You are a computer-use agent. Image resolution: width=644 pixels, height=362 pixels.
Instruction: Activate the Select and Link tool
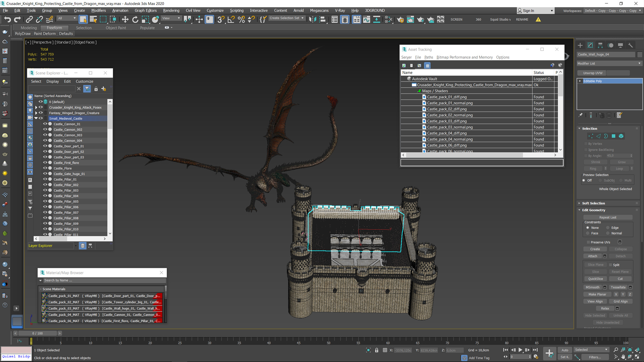[29, 19]
